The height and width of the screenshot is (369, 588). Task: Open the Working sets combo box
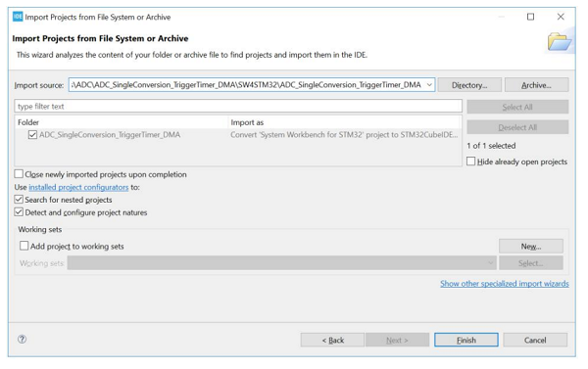tap(282, 263)
